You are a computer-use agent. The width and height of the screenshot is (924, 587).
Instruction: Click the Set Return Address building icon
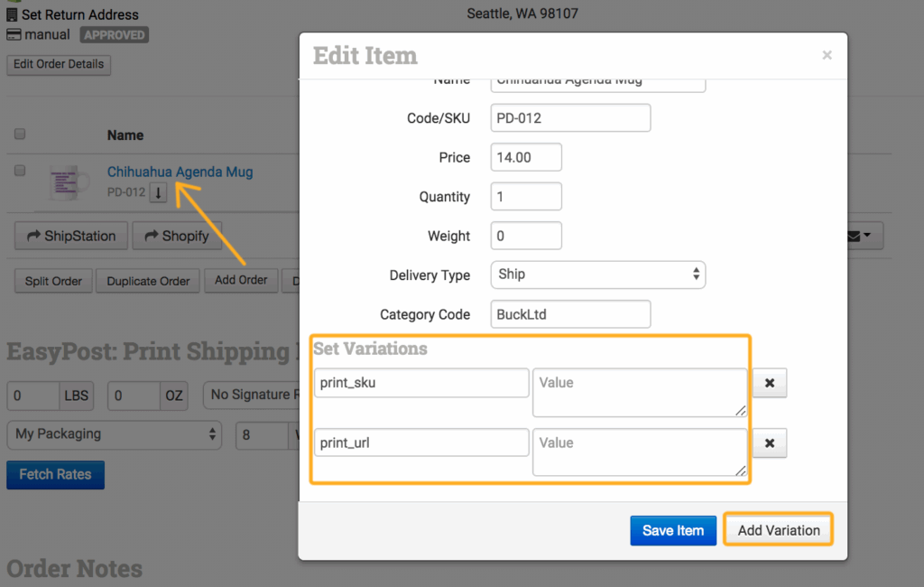pyautogui.click(x=13, y=14)
